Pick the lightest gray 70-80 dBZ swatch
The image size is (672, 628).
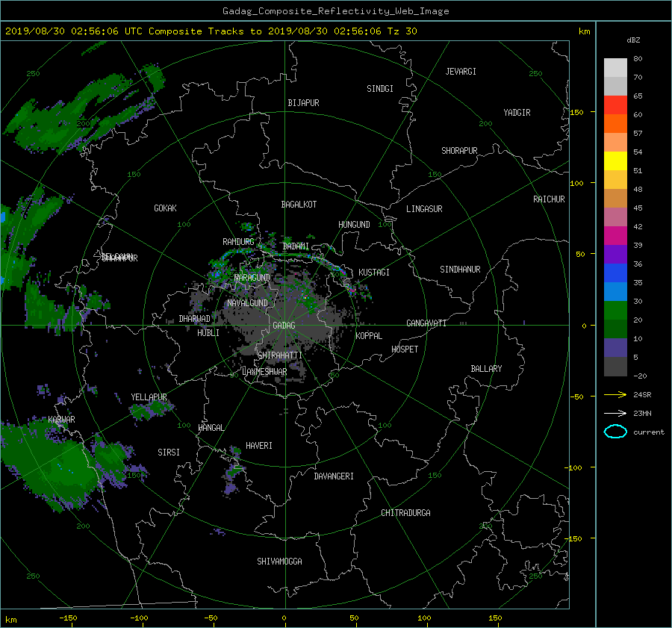[x=615, y=68]
